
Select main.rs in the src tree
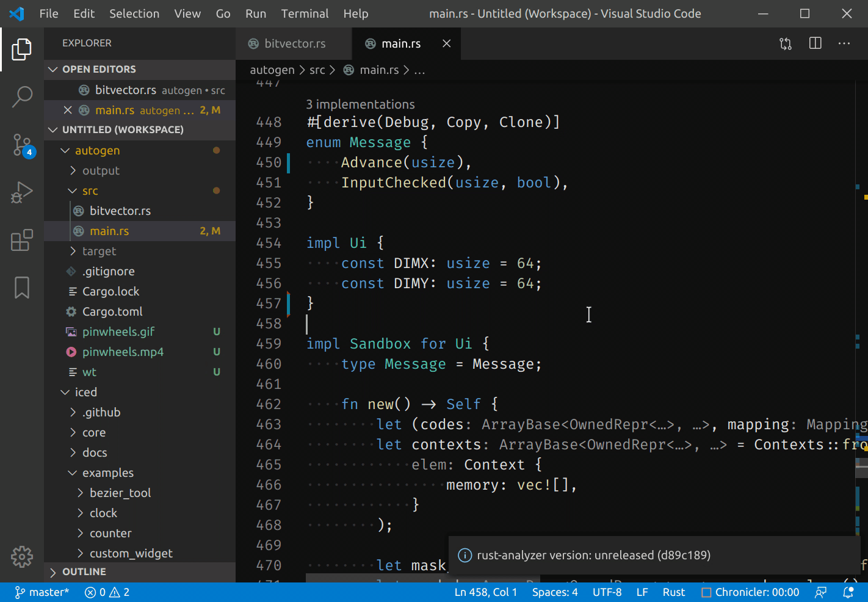140,231
